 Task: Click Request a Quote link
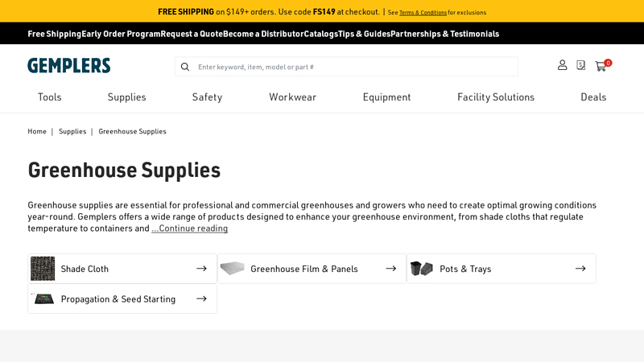click(192, 34)
